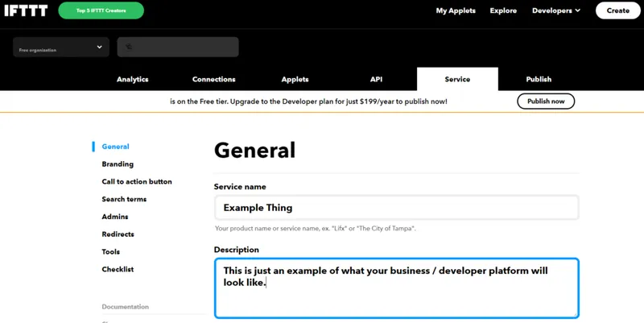Open Tools in sidebar
The image size is (644, 323).
point(111,252)
